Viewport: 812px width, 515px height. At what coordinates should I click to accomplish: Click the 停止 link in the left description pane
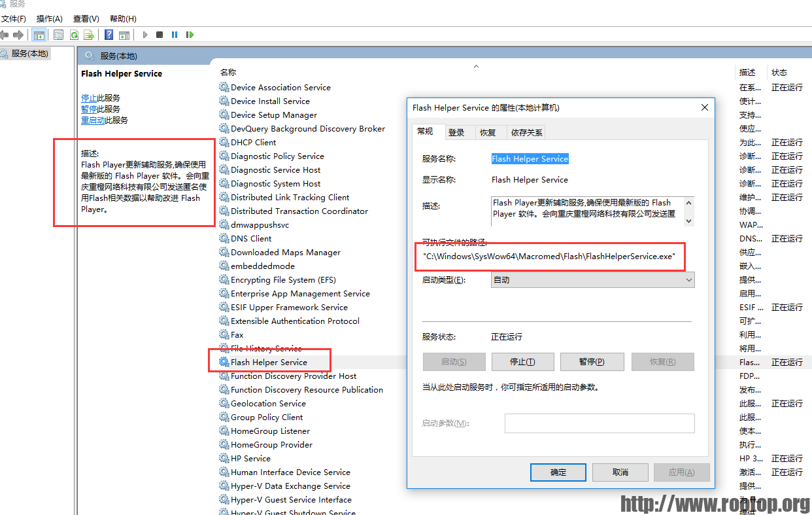click(x=89, y=98)
